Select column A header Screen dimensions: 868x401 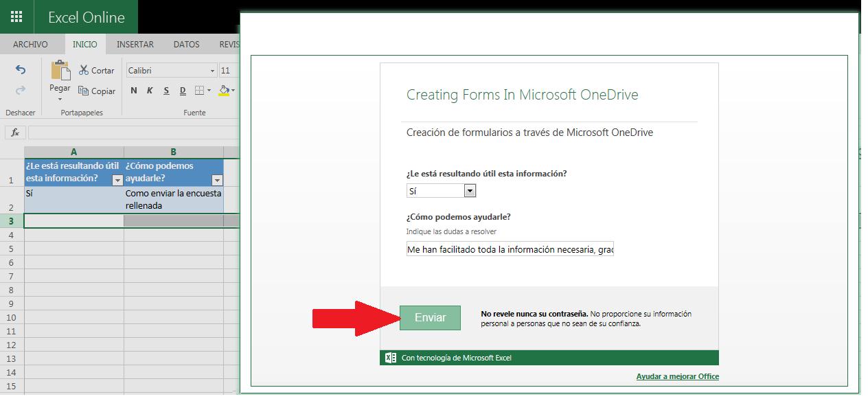click(74, 152)
